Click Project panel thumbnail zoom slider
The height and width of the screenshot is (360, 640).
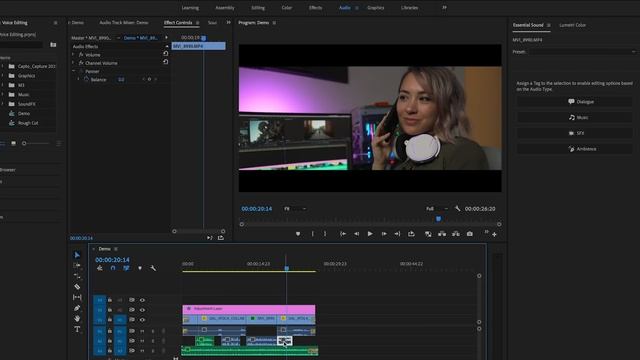coord(24,143)
